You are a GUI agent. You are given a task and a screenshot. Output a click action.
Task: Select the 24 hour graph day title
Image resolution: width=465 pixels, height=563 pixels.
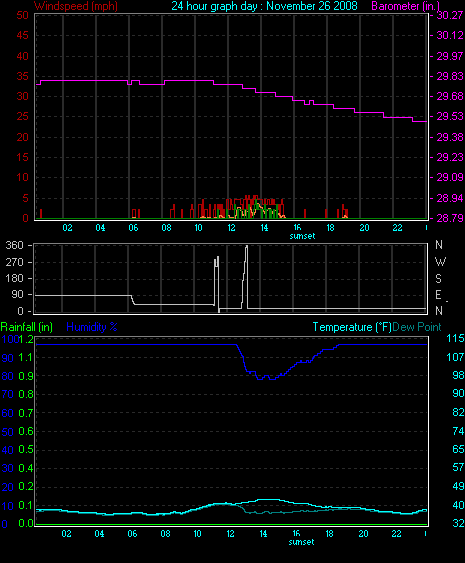264,6
